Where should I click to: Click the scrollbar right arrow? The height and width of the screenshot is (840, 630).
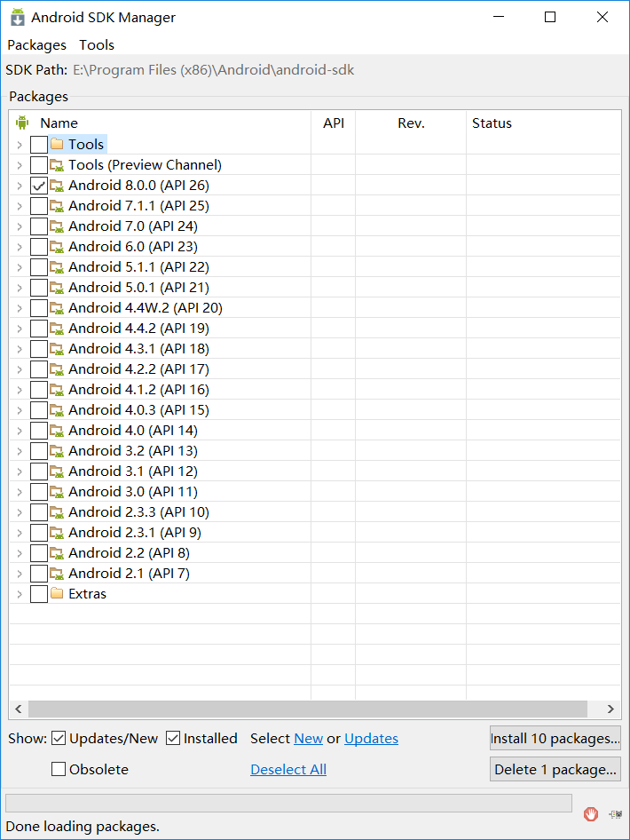610,709
